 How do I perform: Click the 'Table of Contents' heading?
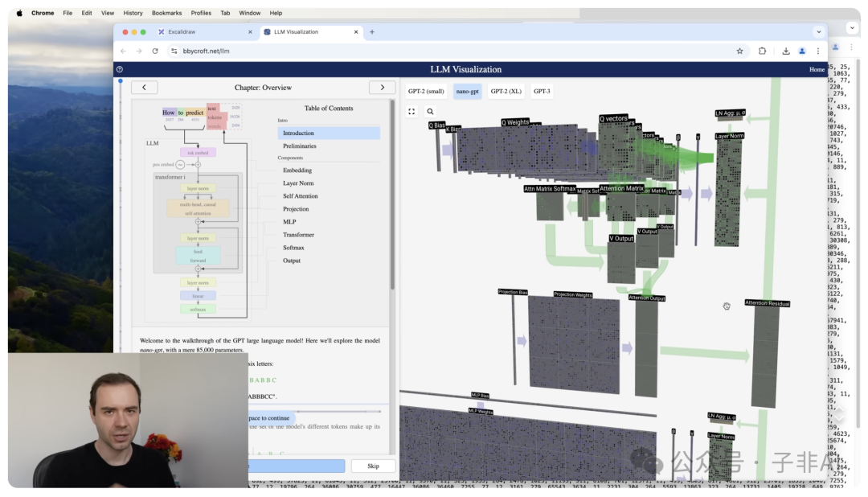pyautogui.click(x=329, y=108)
